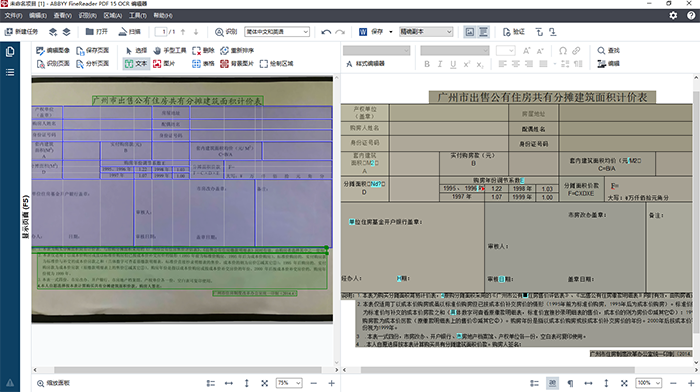The width and height of the screenshot is (700, 392).
Task: Click 扫描 scan button
Action: [129, 32]
